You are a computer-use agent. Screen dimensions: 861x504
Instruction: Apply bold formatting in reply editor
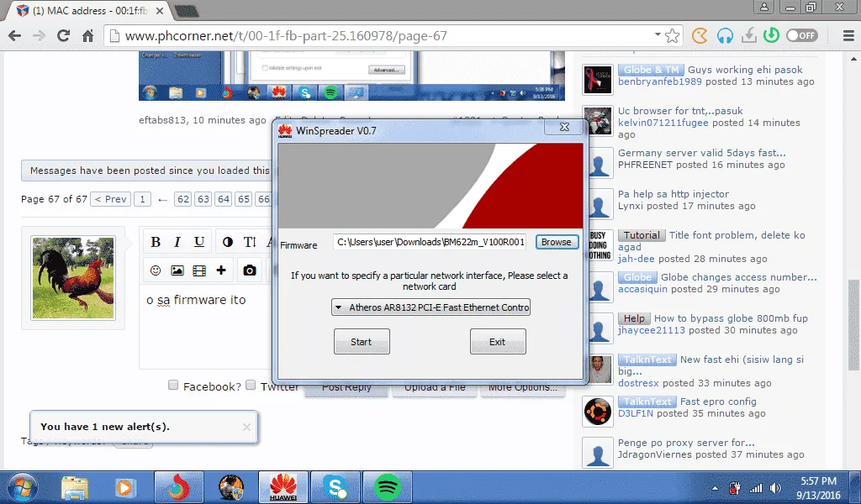tap(156, 242)
